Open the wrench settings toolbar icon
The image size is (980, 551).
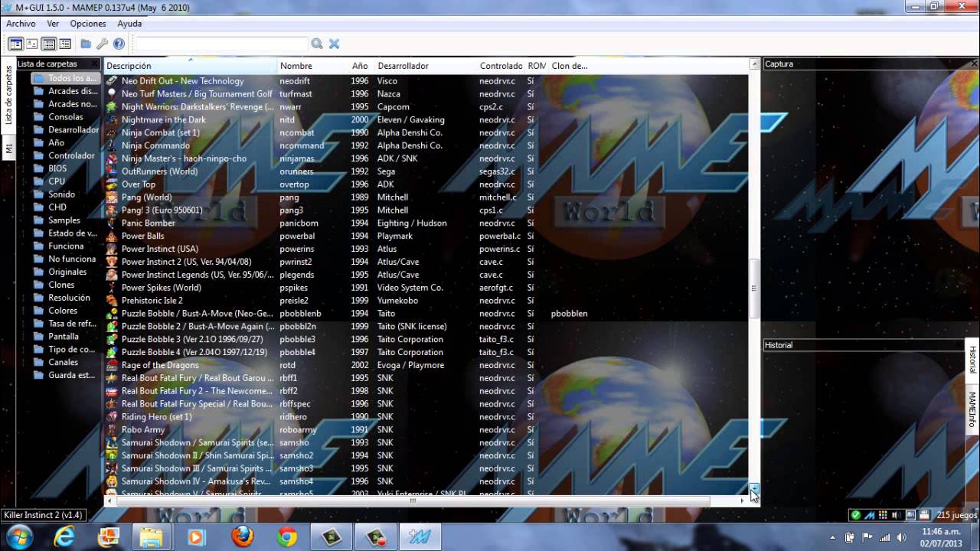tap(102, 44)
